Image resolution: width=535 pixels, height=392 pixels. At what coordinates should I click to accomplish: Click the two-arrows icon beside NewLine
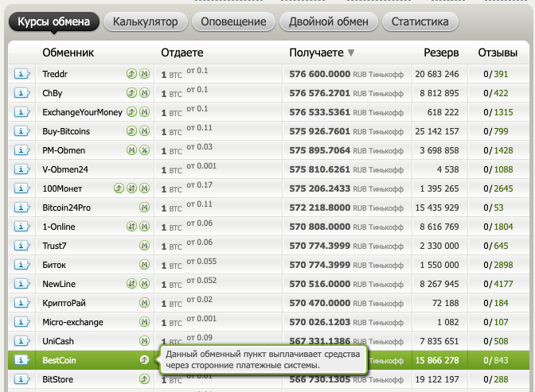[132, 284]
